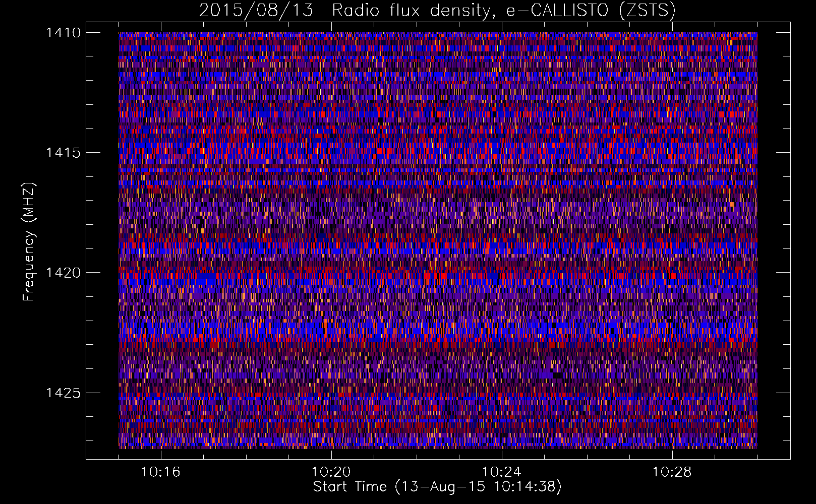The height and width of the screenshot is (504, 816).
Task: Click the 10:28 time axis label
Action: point(672,472)
